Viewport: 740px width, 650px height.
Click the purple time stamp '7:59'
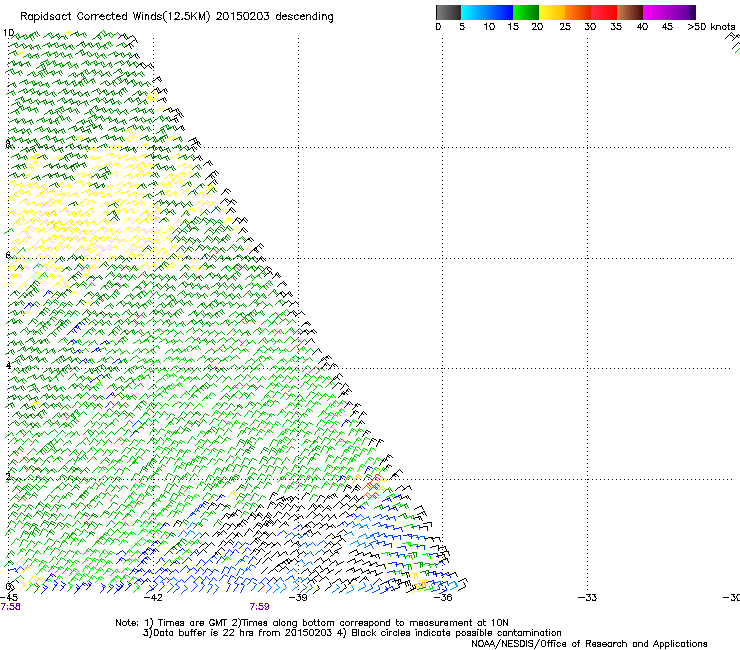[260, 607]
